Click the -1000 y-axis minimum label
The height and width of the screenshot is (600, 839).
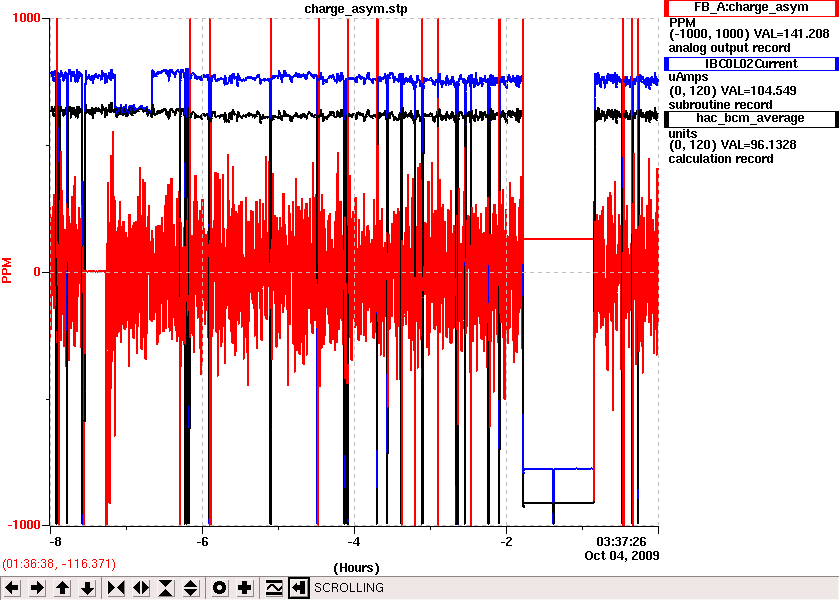(x=24, y=525)
